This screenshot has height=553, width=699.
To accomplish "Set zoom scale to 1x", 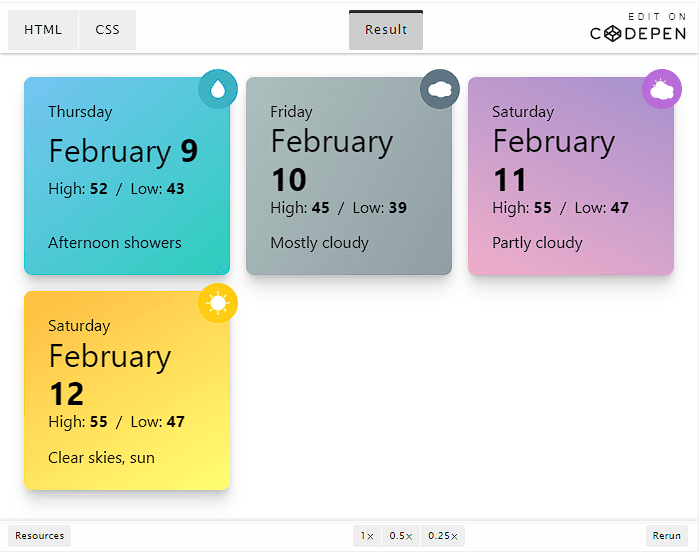I will point(367,536).
